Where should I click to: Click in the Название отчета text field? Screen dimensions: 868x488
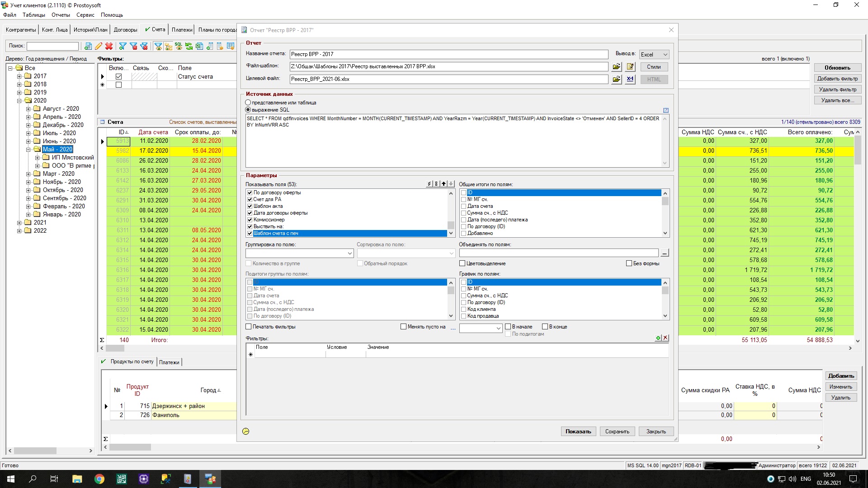[448, 54]
